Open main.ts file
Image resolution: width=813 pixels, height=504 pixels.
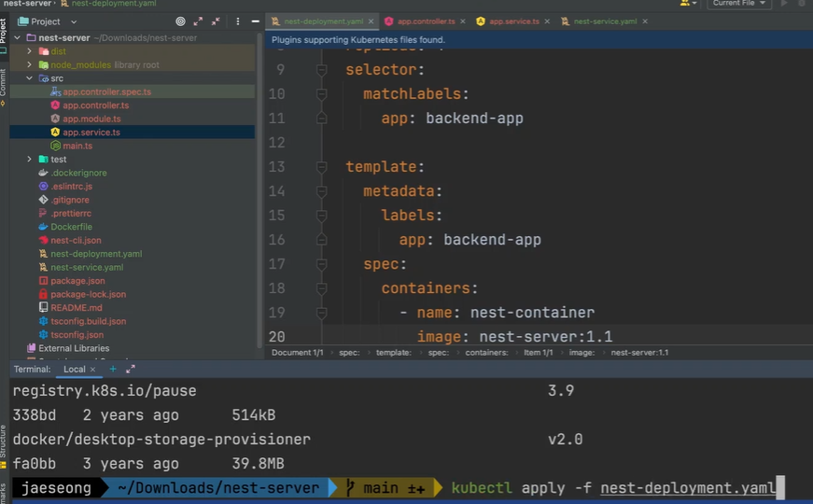click(77, 146)
